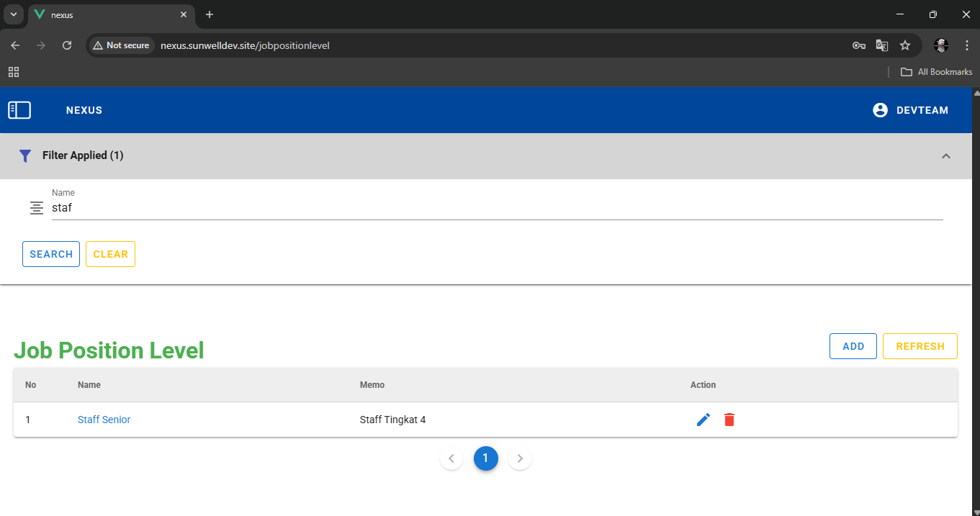Screen dimensions: 980x516
Task: Open the Staff Senior link
Action: pos(104,420)
